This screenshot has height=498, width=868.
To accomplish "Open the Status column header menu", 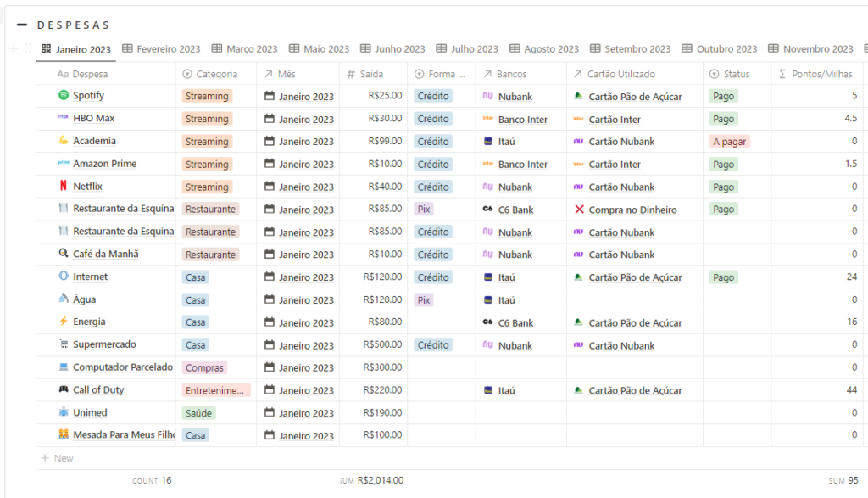I will tap(736, 74).
